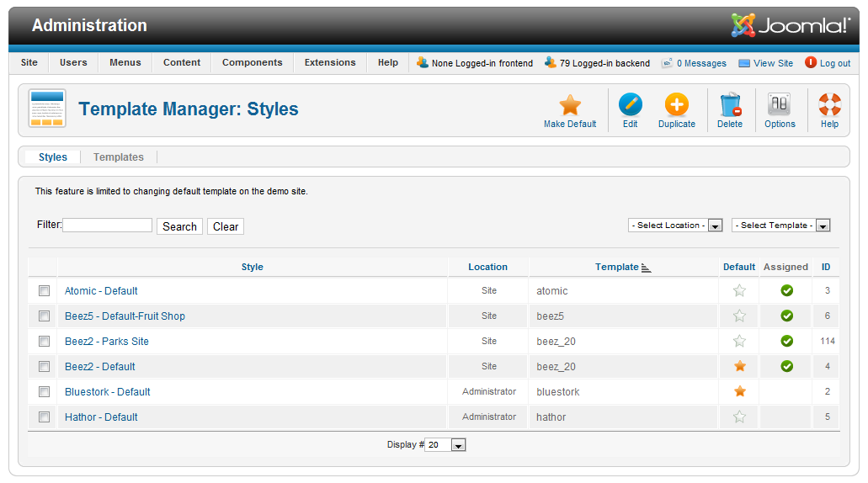Open the Extensions menu

(x=330, y=62)
